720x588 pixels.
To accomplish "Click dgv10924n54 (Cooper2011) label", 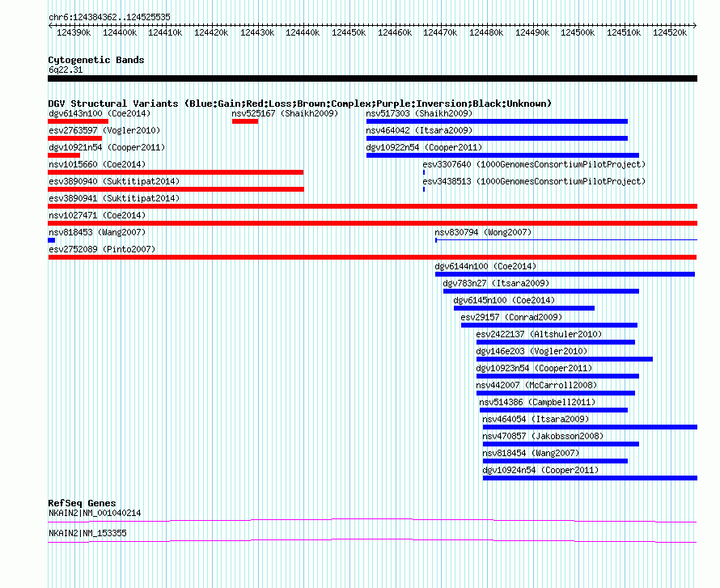I will coord(541,470).
